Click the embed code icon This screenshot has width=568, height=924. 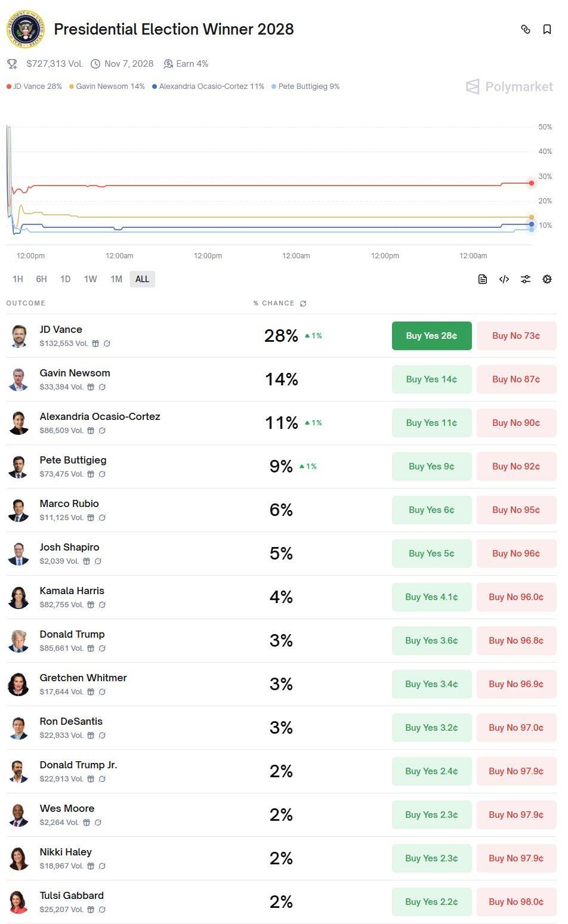pyautogui.click(x=504, y=279)
